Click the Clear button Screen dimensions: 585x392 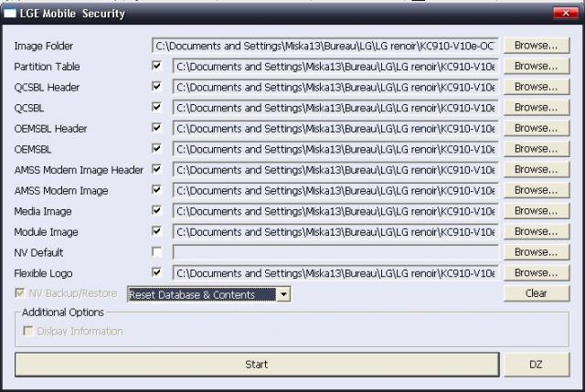coord(537,293)
